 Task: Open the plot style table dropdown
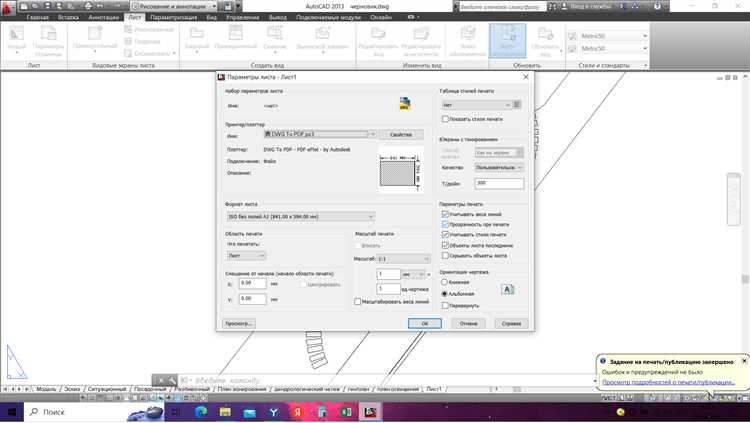click(476, 105)
